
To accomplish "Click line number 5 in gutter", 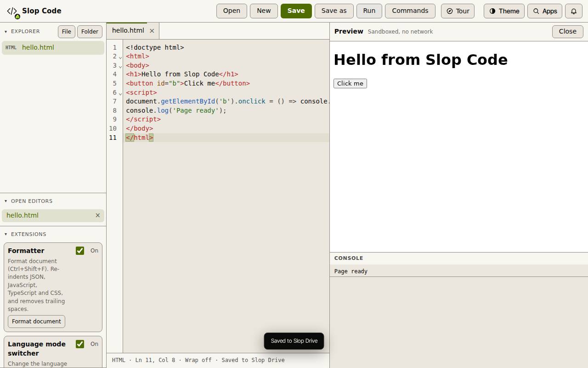I will (x=114, y=83).
